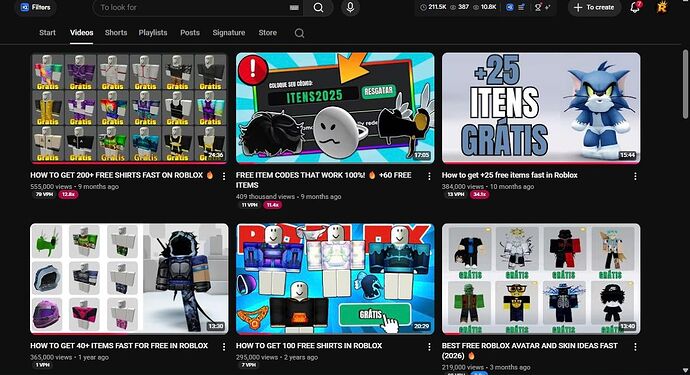Viewport: 690px width, 375px height.
Task: Click the page vertical scrollbar
Action: 685,84
